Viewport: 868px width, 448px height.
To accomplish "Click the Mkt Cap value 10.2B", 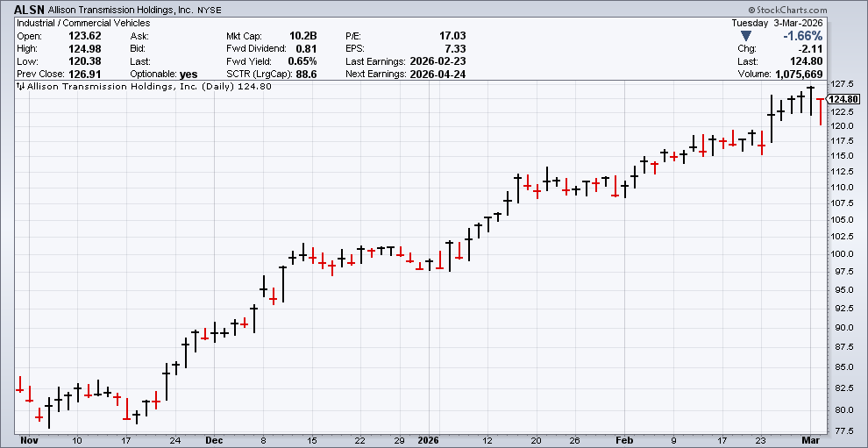I will coord(302,36).
